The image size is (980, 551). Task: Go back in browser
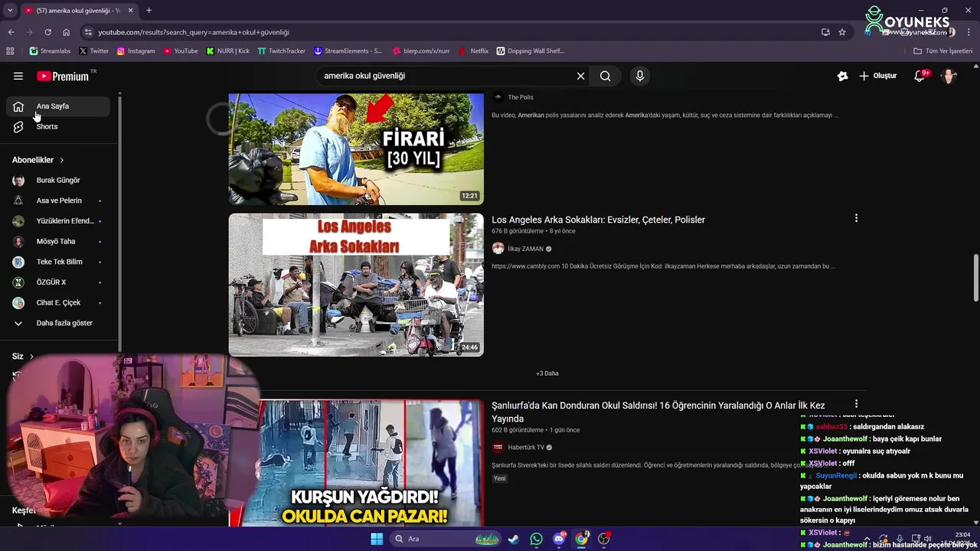(11, 32)
